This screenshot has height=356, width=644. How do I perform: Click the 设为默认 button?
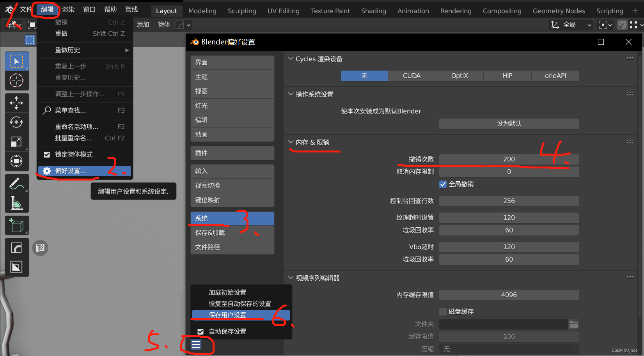(x=509, y=124)
